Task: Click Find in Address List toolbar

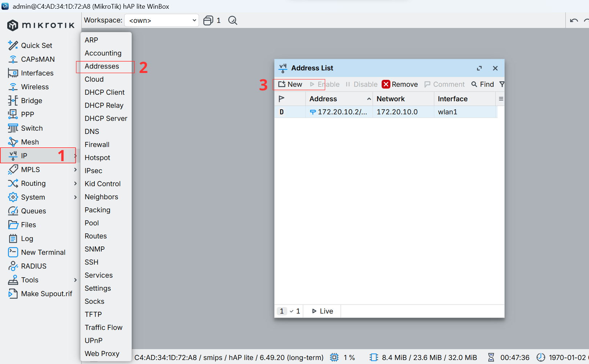Action: coord(483,84)
